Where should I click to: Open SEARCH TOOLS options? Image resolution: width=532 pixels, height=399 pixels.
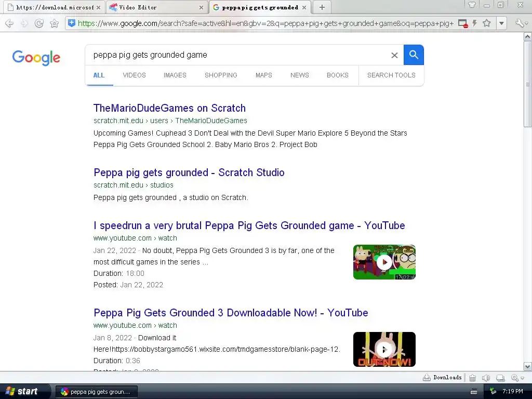tap(391, 75)
